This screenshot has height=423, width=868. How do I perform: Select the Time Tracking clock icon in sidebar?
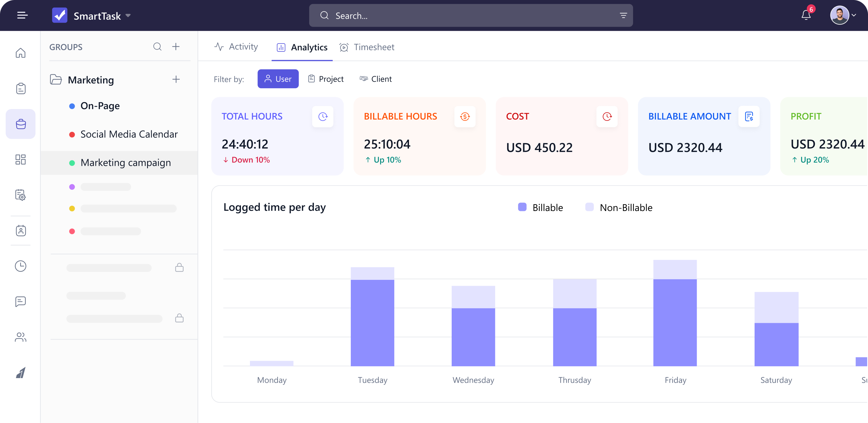[21, 266]
